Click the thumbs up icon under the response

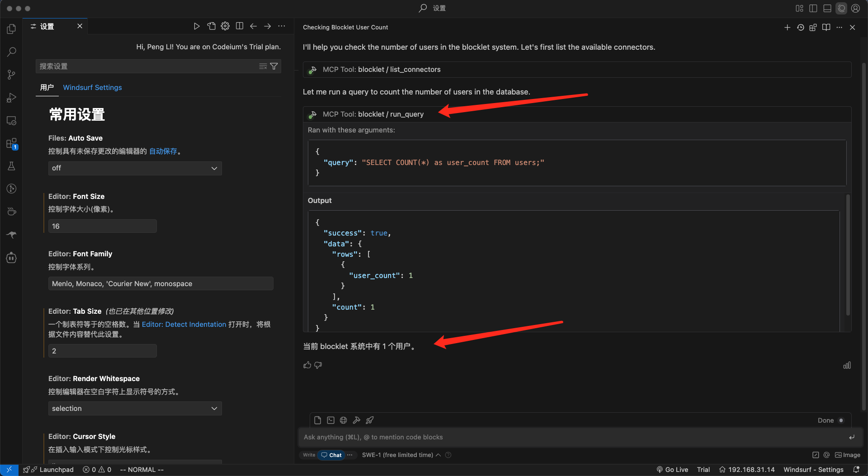coord(307,365)
